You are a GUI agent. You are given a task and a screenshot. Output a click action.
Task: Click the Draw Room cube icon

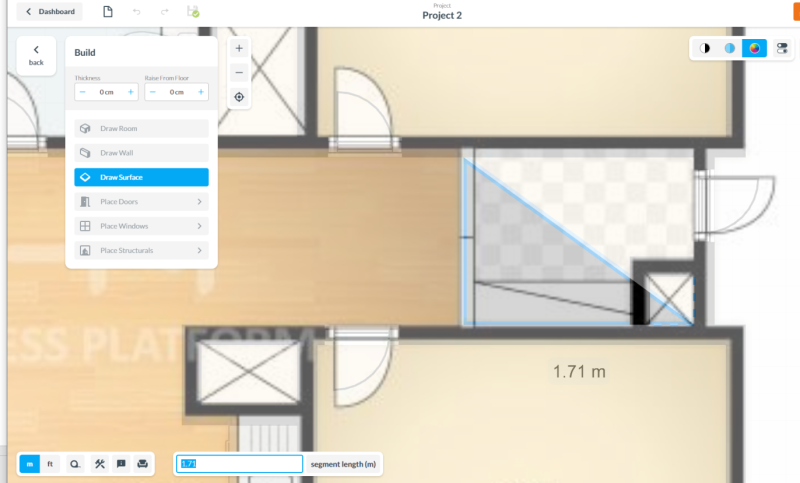pyautogui.click(x=85, y=129)
